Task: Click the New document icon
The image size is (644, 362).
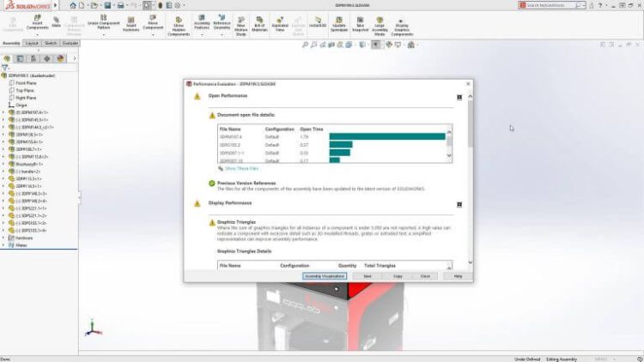Action: tap(82, 5)
